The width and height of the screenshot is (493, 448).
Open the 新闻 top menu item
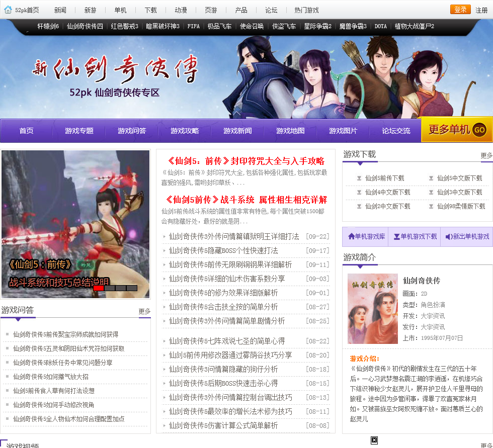(60, 10)
